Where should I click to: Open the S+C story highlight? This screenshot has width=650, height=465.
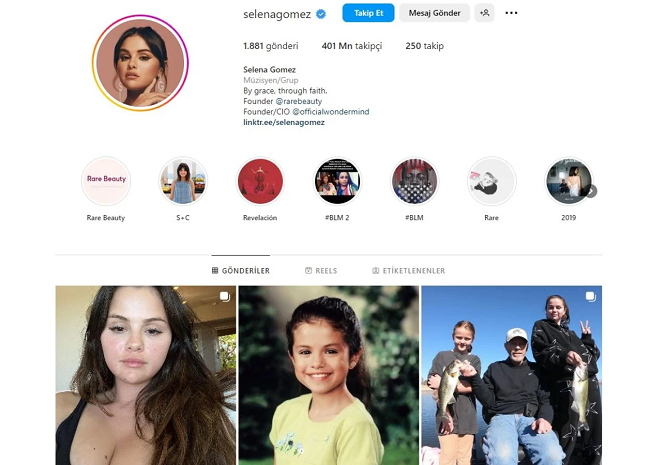tap(183, 181)
